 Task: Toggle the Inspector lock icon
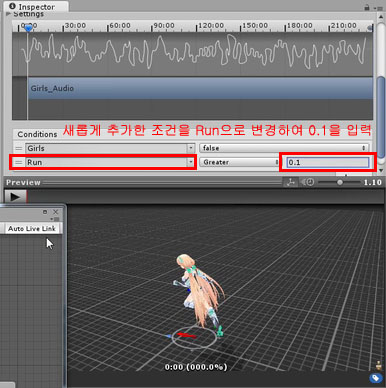coord(367,7)
